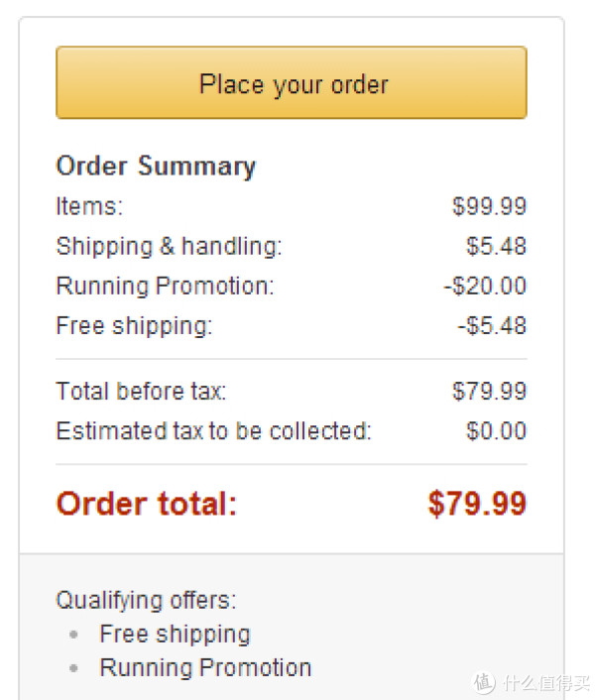Click the $0.00 estimated tax amount
Screen dimensions: 595x700
point(497,430)
